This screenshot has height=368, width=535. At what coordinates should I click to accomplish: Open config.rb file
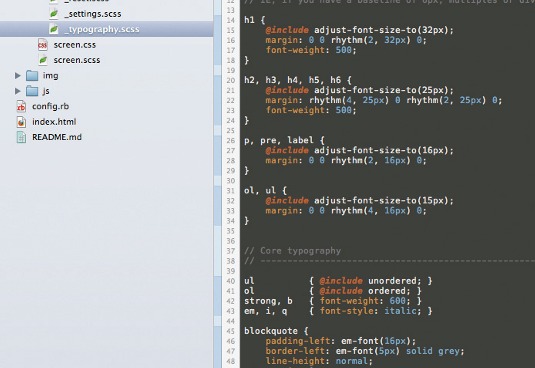click(x=50, y=106)
